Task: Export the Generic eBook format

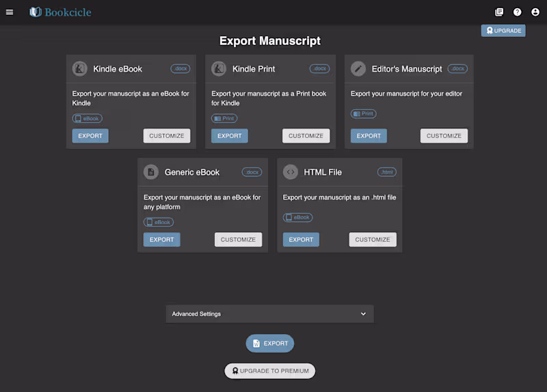Action: tap(162, 240)
